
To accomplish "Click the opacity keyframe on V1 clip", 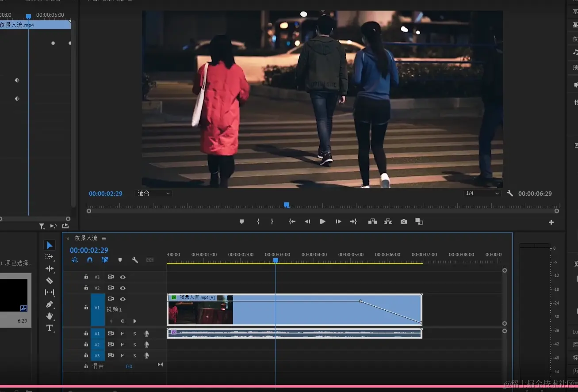I will coord(360,301).
